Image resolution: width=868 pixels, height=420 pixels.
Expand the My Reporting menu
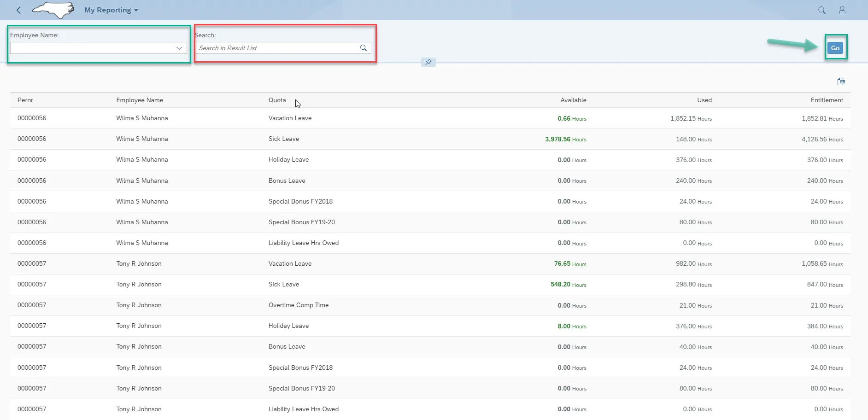click(111, 10)
